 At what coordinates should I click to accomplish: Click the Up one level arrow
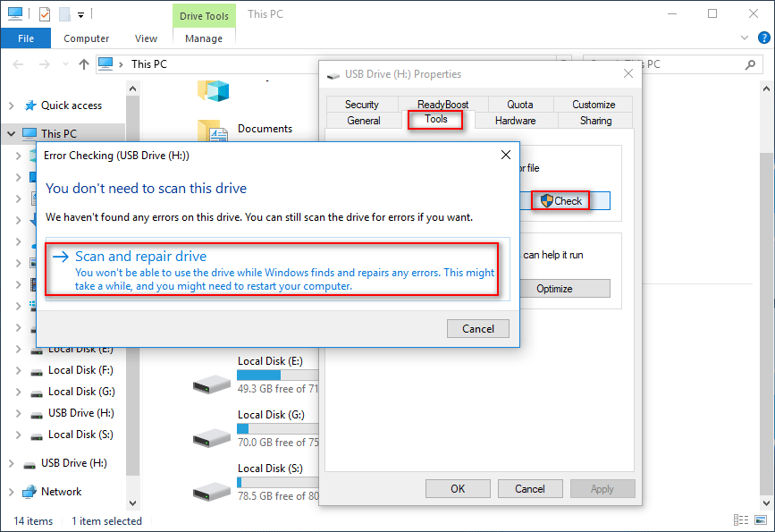point(84,64)
